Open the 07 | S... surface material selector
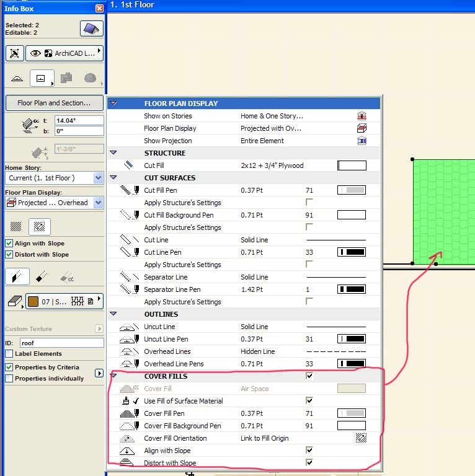475x476 pixels. (x=64, y=301)
